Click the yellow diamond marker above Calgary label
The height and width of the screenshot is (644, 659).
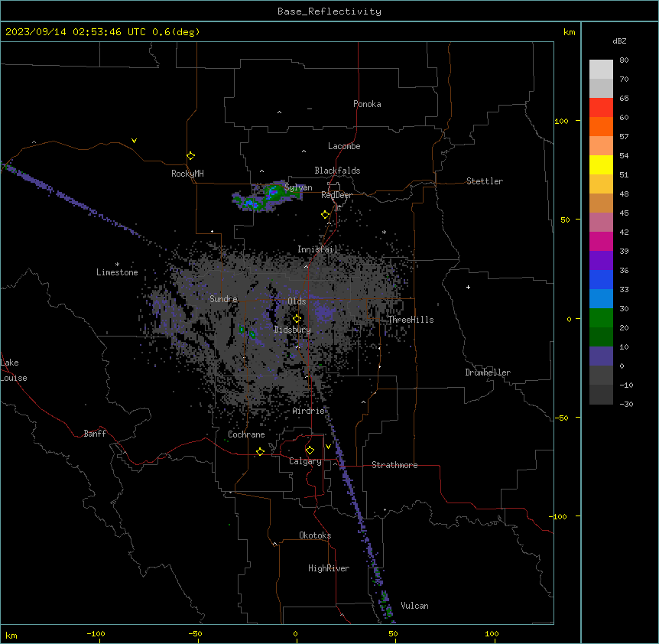pyautogui.click(x=310, y=450)
